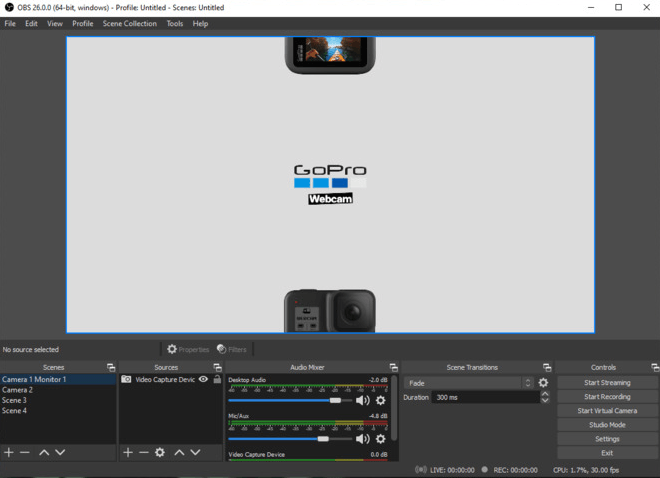Remove selected scene with minus icon
The height and width of the screenshot is (478, 660).
25,452
